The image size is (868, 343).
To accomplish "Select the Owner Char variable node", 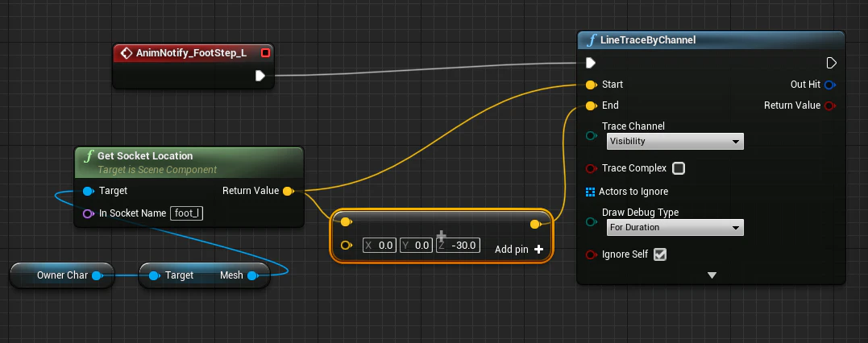I will pyautogui.click(x=62, y=275).
